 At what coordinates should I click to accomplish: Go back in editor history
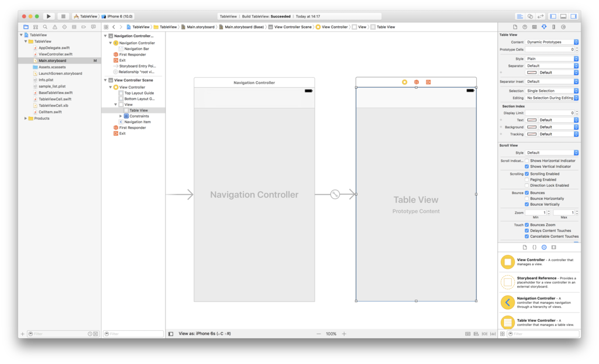[x=114, y=27]
